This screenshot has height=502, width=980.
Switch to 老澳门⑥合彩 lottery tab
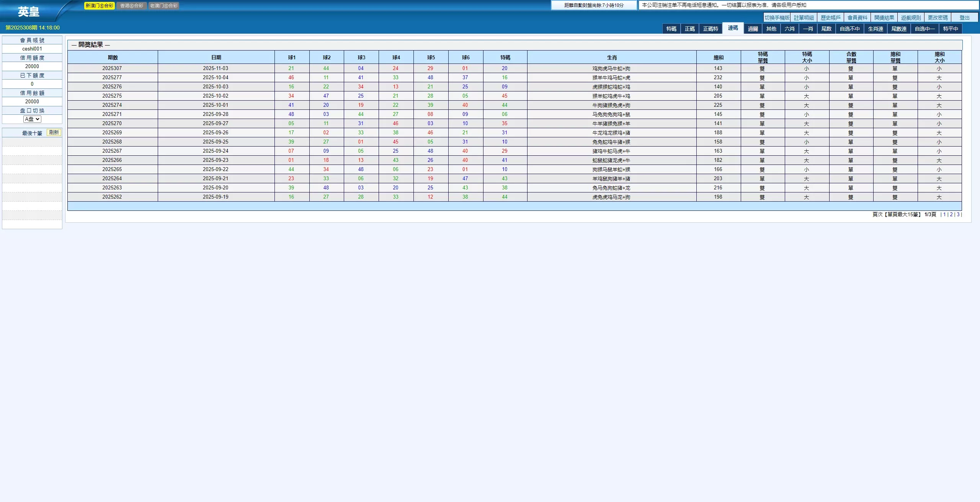164,6
